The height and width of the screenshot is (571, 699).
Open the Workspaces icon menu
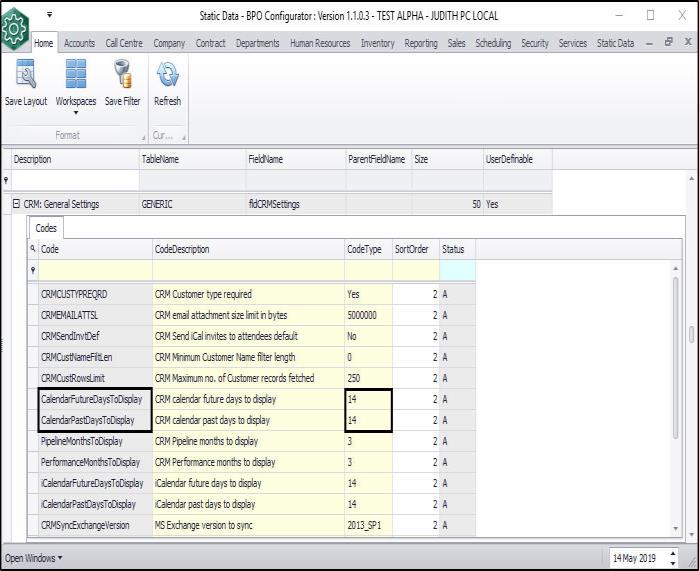[75, 74]
